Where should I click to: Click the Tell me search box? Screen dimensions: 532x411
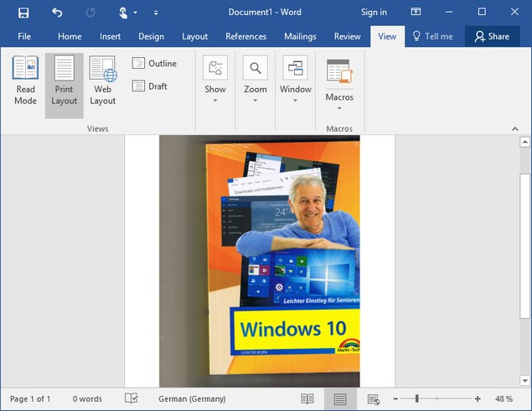[432, 36]
